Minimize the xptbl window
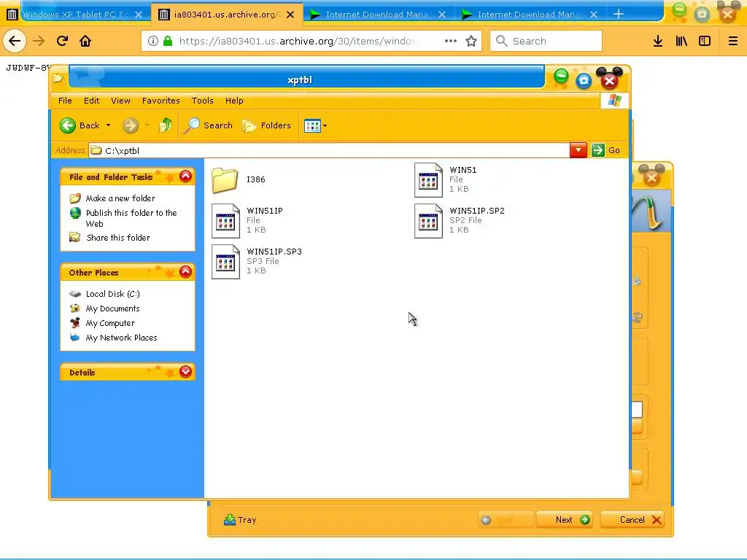This screenshot has width=747, height=560. coord(561,77)
